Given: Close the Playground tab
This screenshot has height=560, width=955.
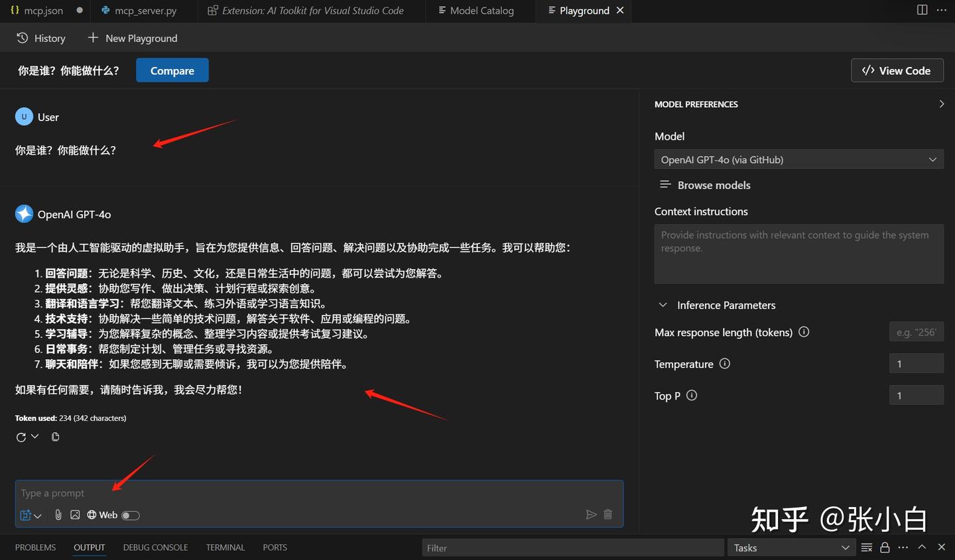Looking at the screenshot, I should click(620, 10).
